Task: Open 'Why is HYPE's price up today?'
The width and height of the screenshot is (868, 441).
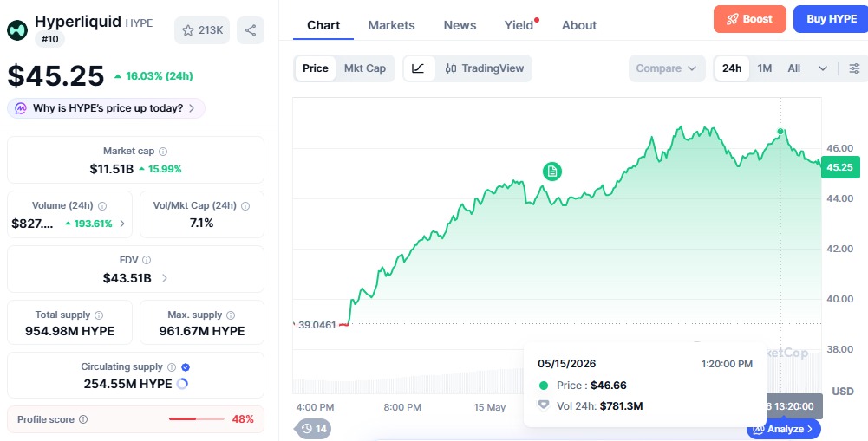Action: (107, 108)
